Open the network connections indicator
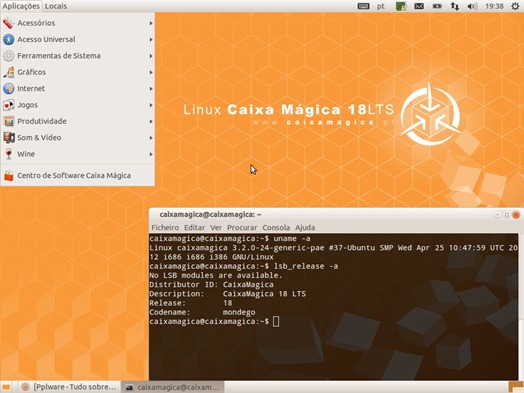 (x=454, y=6)
